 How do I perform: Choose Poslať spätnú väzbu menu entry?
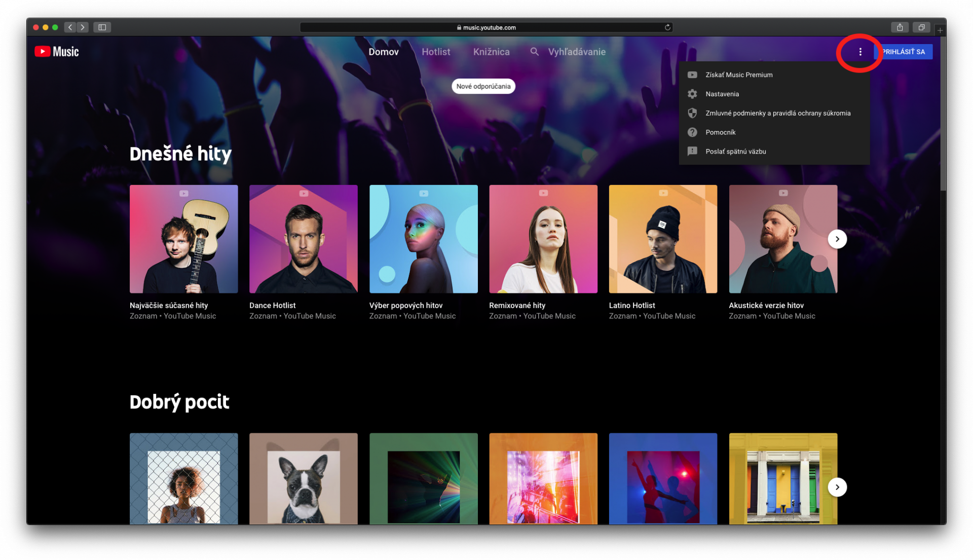tap(774, 152)
